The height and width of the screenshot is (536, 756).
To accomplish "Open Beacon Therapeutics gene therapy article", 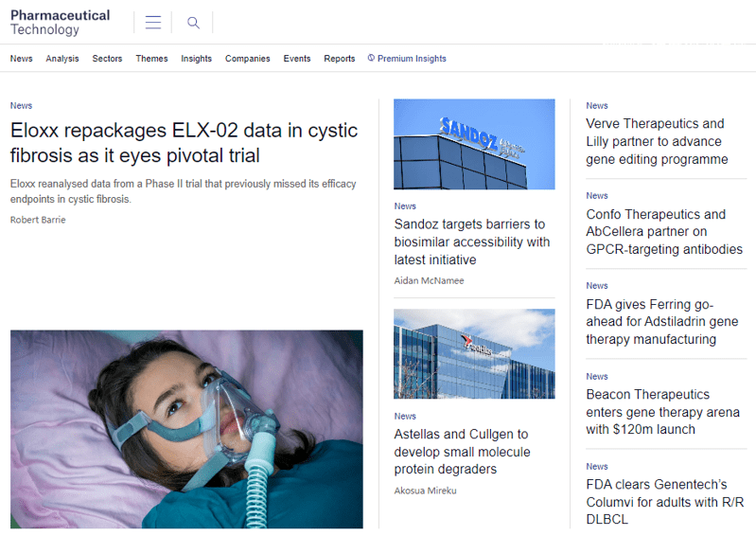I will click(x=663, y=412).
